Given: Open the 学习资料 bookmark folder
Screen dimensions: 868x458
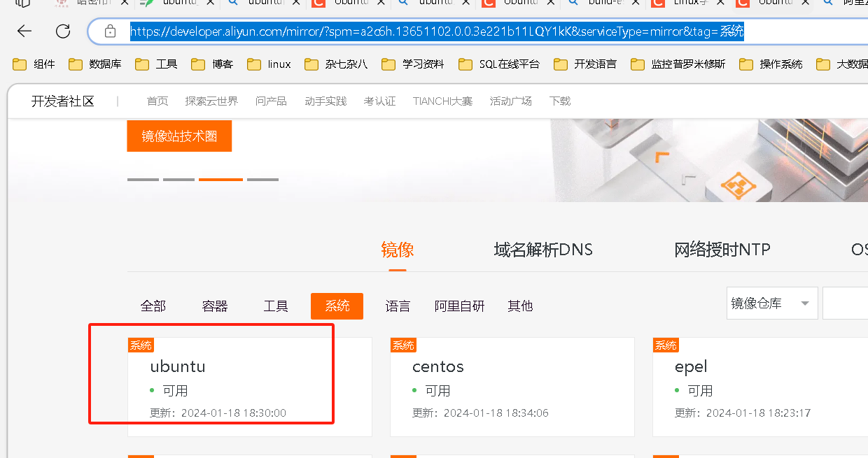Looking at the screenshot, I should [x=413, y=64].
